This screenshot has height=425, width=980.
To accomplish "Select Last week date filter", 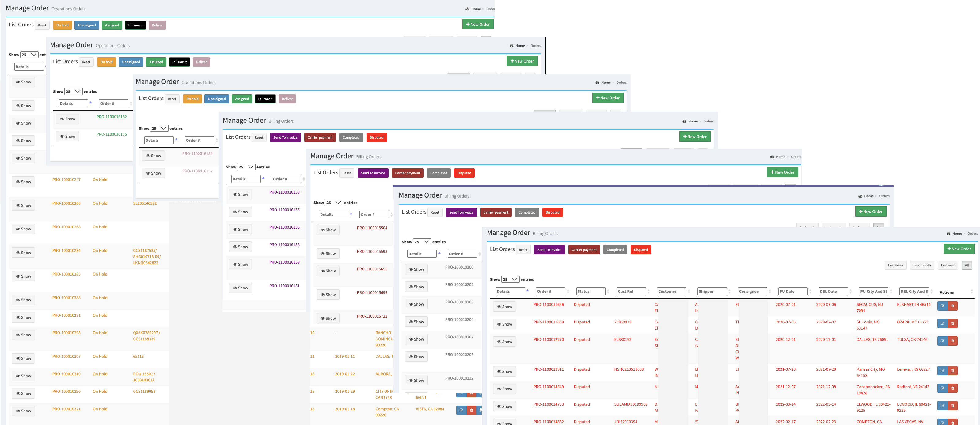I will pyautogui.click(x=895, y=265).
